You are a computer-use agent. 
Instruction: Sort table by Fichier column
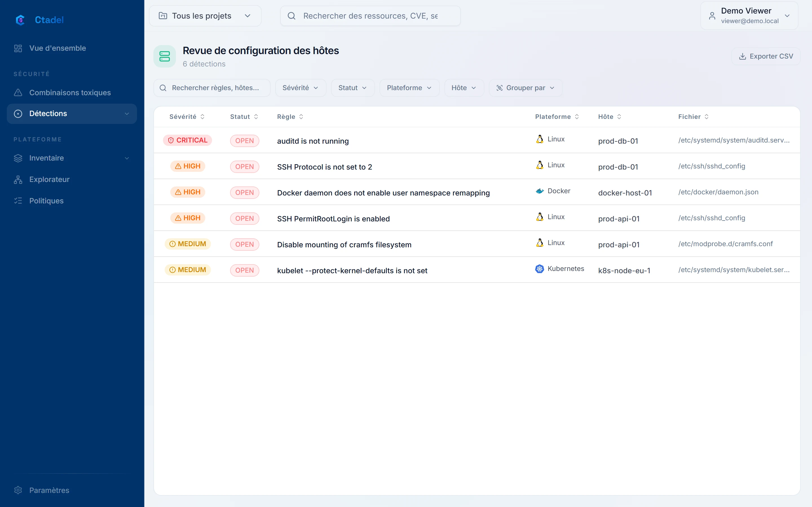pos(693,117)
